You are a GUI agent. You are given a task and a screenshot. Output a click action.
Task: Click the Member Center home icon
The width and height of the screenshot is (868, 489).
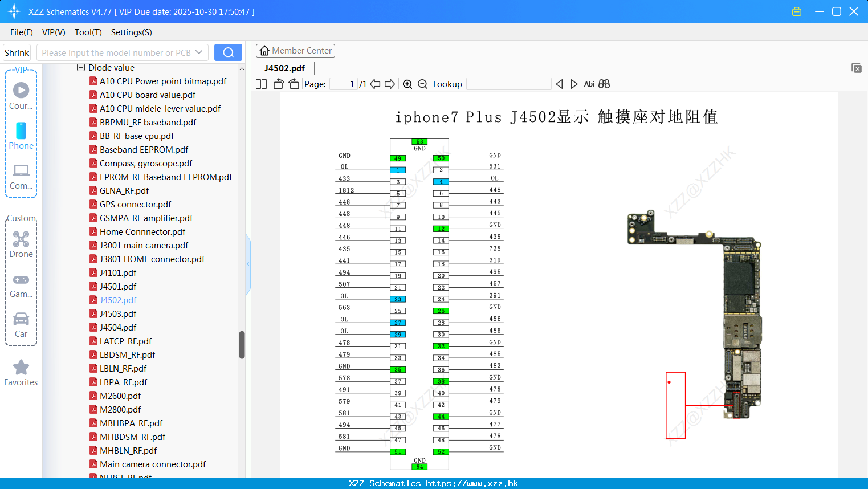264,51
